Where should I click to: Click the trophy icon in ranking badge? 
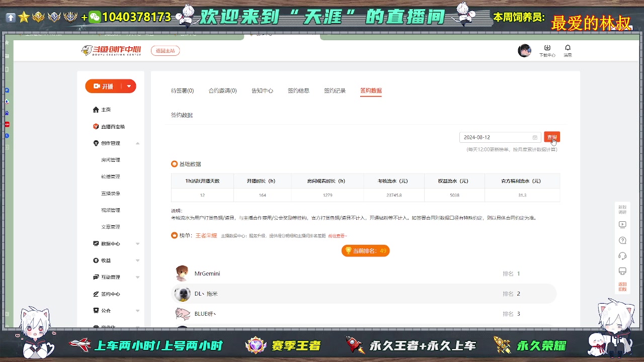pyautogui.click(x=348, y=251)
